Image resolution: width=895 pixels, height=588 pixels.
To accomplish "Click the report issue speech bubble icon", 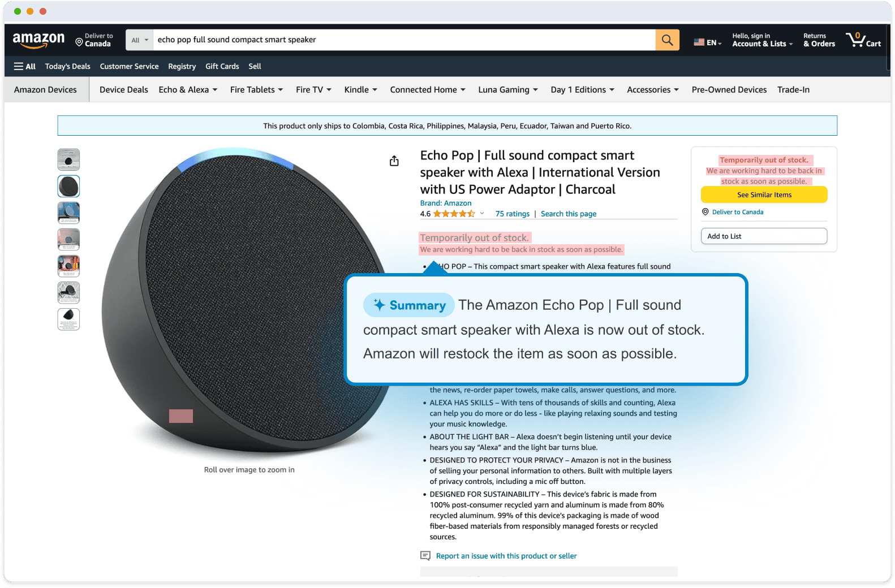I will [x=425, y=556].
